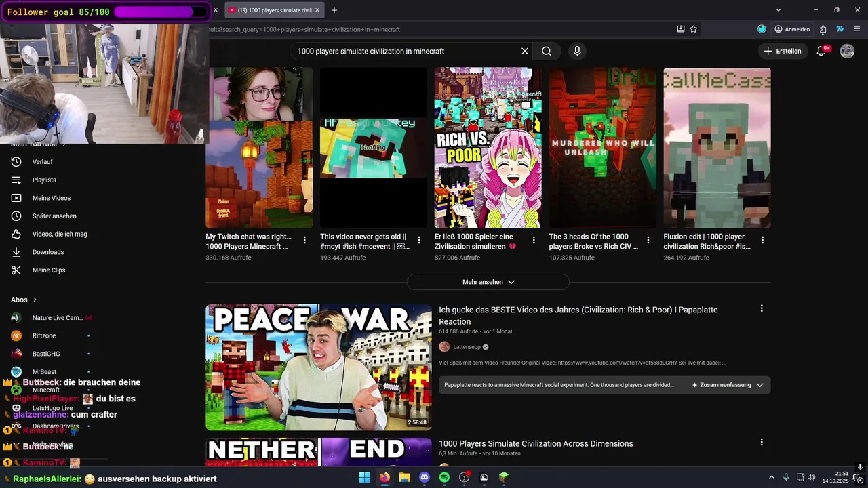
Task: Click the install-app icon in address bar
Action: 680,29
